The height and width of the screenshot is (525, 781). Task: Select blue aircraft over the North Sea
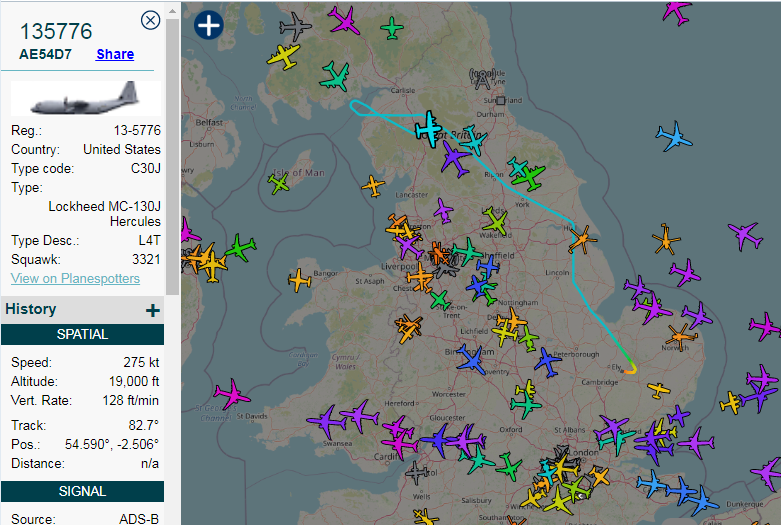pos(674,137)
